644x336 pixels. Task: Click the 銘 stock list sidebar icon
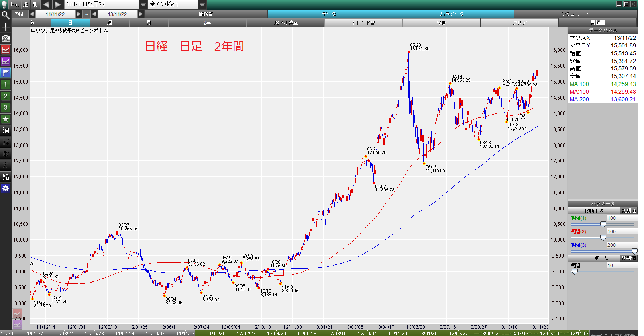coord(6,177)
